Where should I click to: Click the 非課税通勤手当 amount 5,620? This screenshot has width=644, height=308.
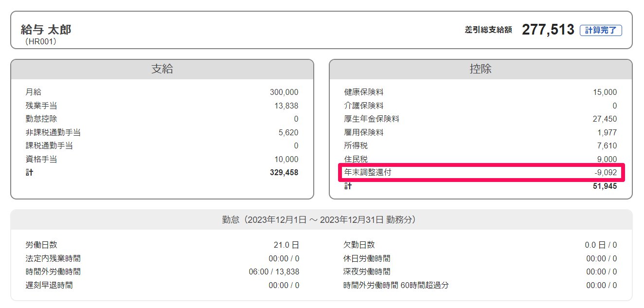click(x=287, y=132)
